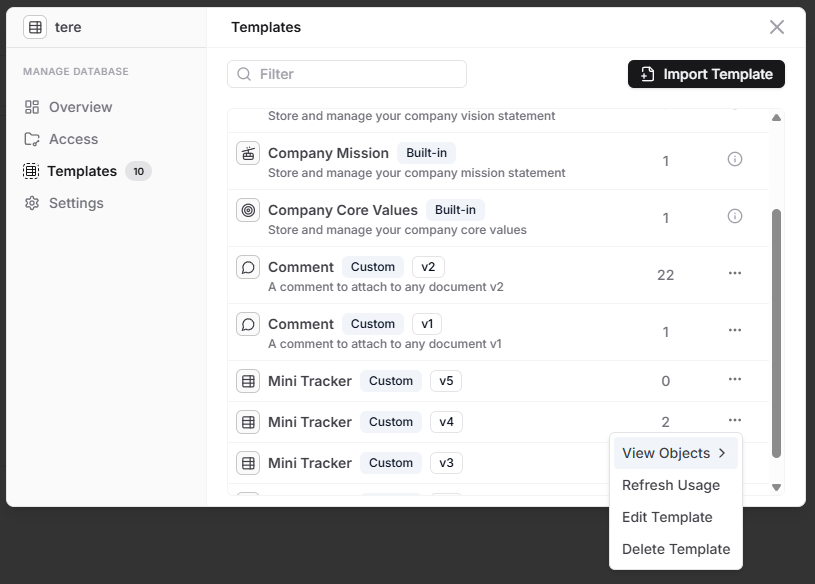Screen dimensions: 815x584
Task: Click the Comment v2 speech bubble icon
Action: (248, 267)
